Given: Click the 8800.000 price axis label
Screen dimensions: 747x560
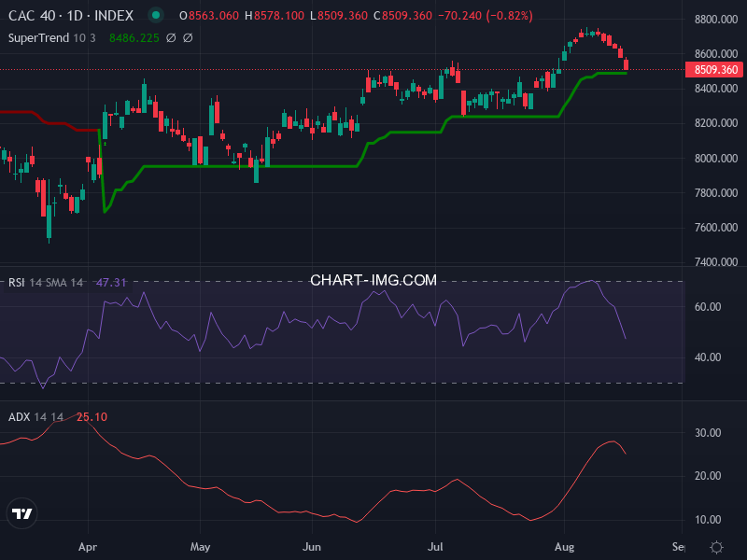Looking at the screenshot, I should (x=716, y=20).
